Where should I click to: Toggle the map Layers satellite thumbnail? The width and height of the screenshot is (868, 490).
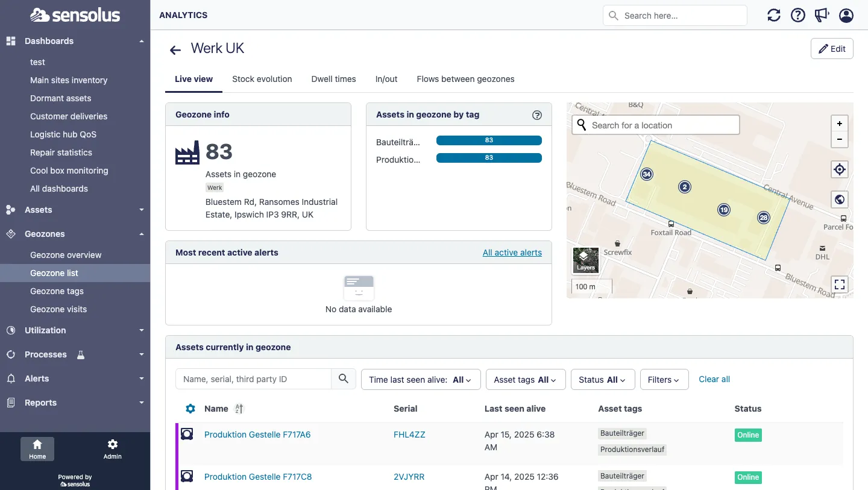pos(585,260)
